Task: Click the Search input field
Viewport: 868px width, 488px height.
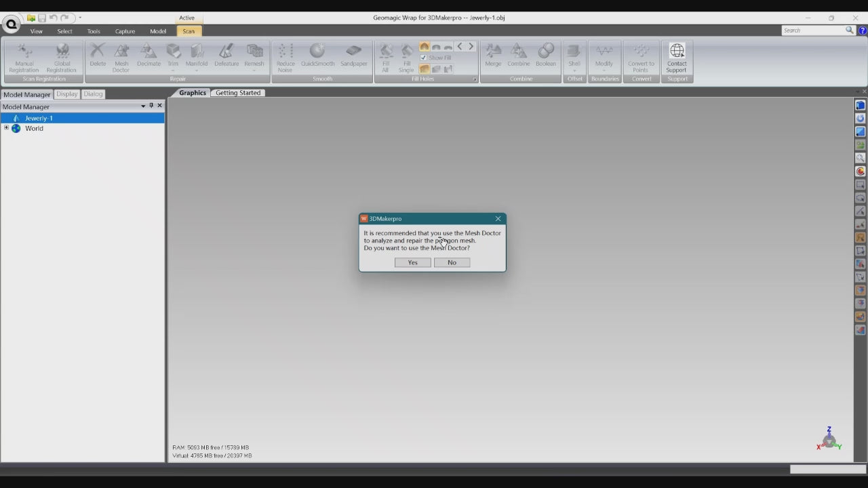Action: [x=812, y=30]
